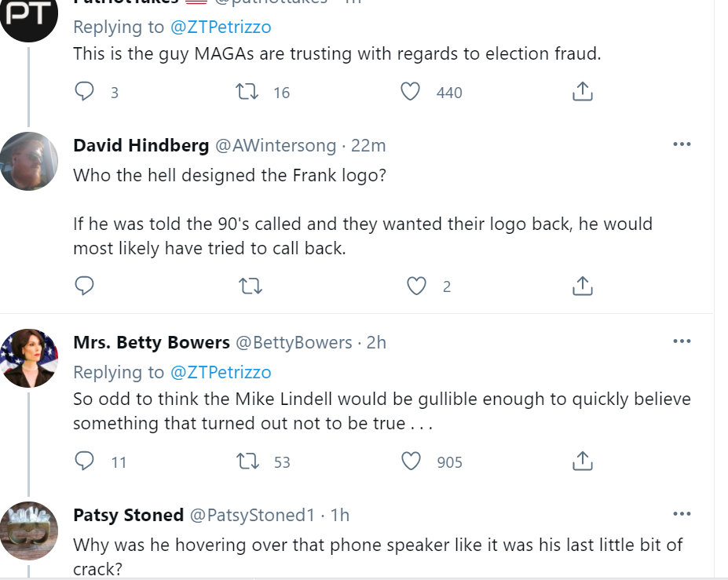728x580 pixels.
Task: Open @ZTPetrizzo link in Betty Bowers' reply
Action: pyautogui.click(x=221, y=372)
